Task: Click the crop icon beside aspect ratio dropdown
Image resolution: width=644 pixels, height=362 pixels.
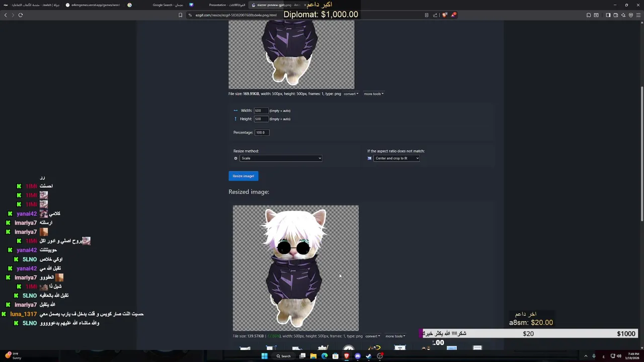Action: [369, 158]
